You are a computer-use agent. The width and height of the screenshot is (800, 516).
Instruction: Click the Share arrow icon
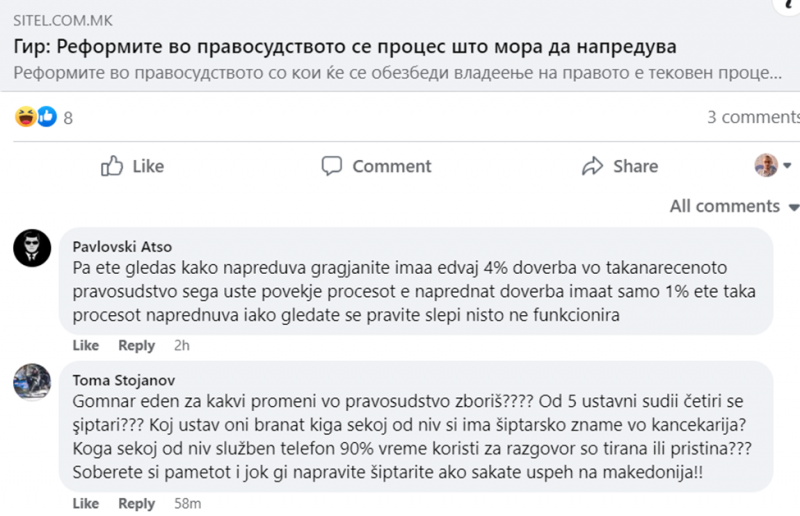tap(593, 166)
